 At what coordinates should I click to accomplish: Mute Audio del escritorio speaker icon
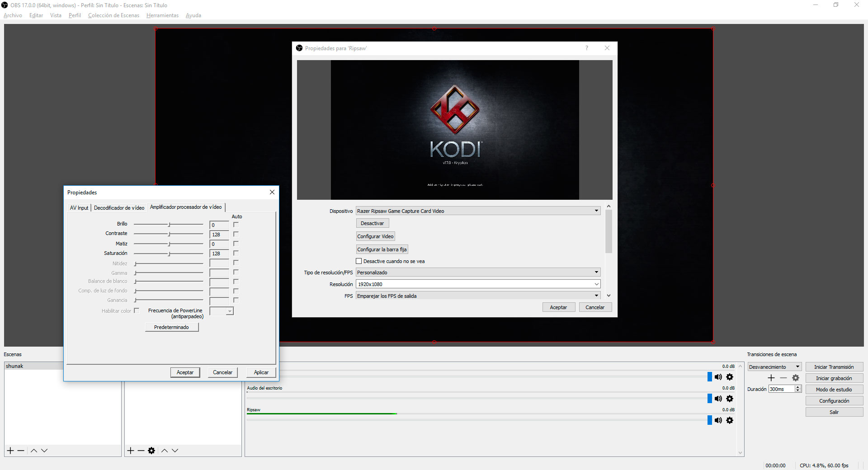click(718, 399)
